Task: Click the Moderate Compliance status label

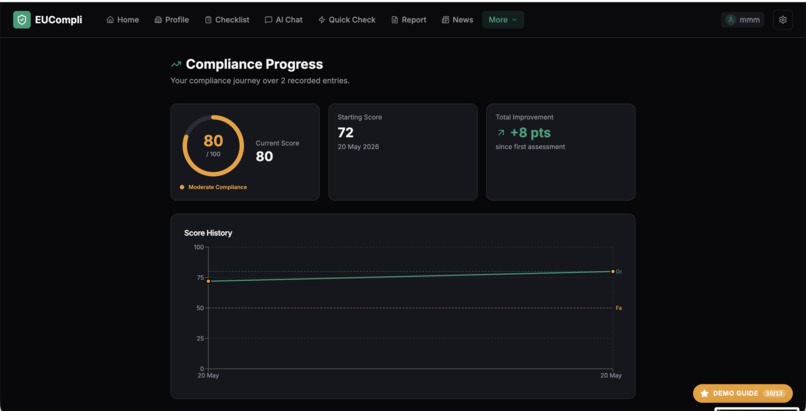Action: (x=217, y=187)
